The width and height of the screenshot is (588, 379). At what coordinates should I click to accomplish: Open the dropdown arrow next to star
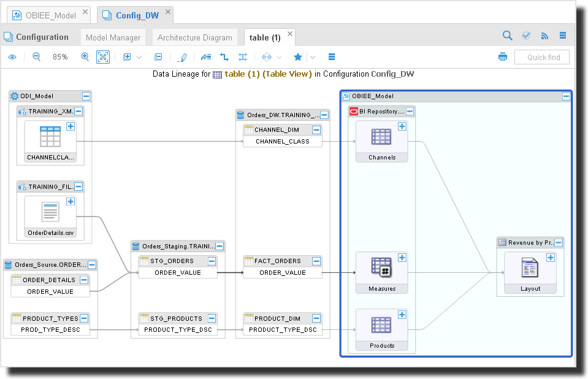pyautogui.click(x=313, y=58)
